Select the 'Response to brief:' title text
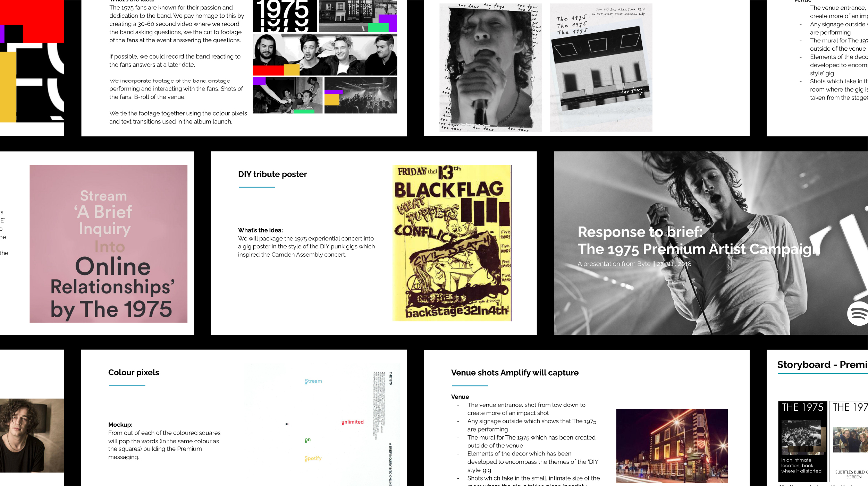 coord(640,232)
